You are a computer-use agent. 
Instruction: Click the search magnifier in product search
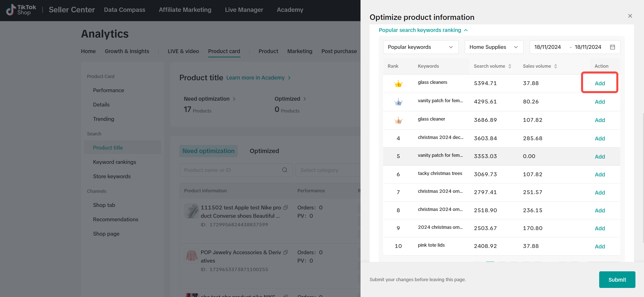(285, 170)
